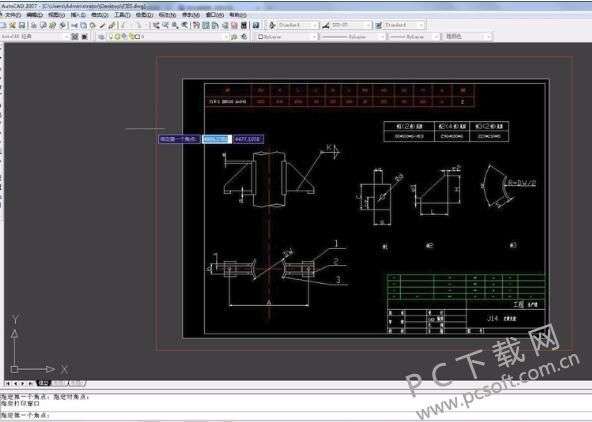This screenshot has width=592, height=422.
Task: Click the Plot printer icon
Action: click(34, 25)
